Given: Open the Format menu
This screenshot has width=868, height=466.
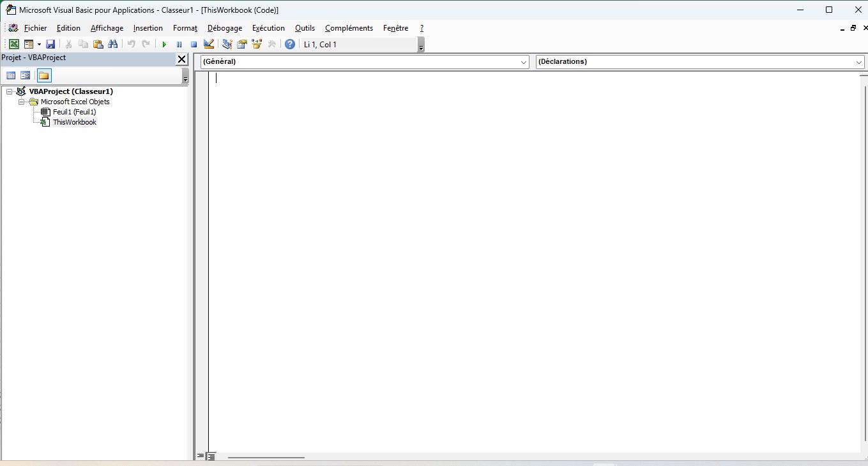Looking at the screenshot, I should pyautogui.click(x=185, y=28).
